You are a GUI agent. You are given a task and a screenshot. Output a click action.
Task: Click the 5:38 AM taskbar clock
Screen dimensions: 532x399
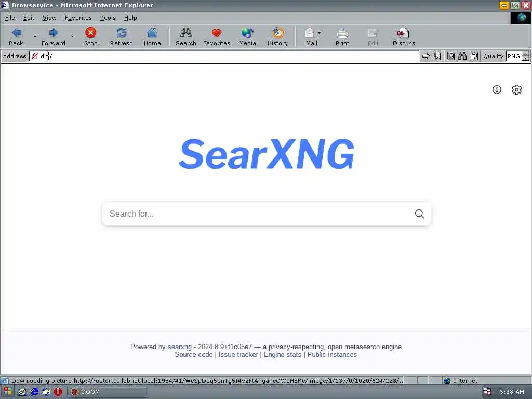(x=512, y=392)
